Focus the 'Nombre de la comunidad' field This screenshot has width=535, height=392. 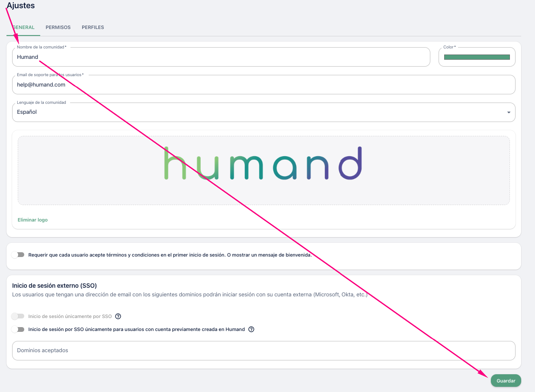221,57
